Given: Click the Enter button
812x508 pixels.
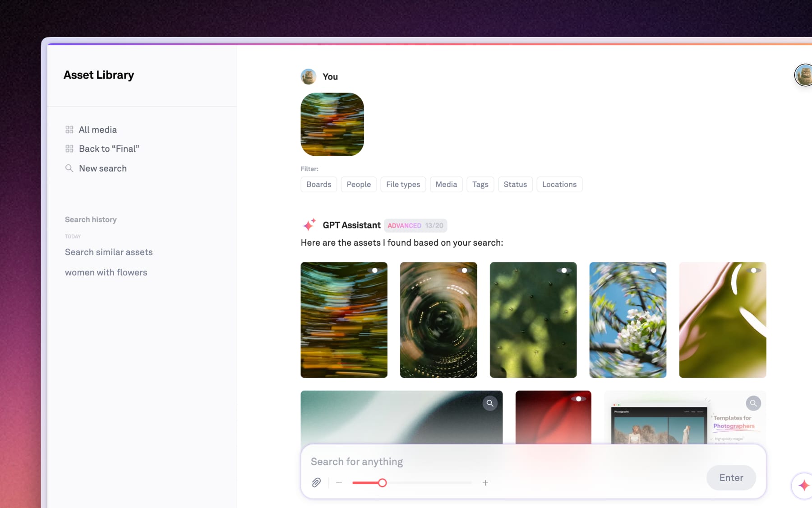Looking at the screenshot, I should (731, 478).
